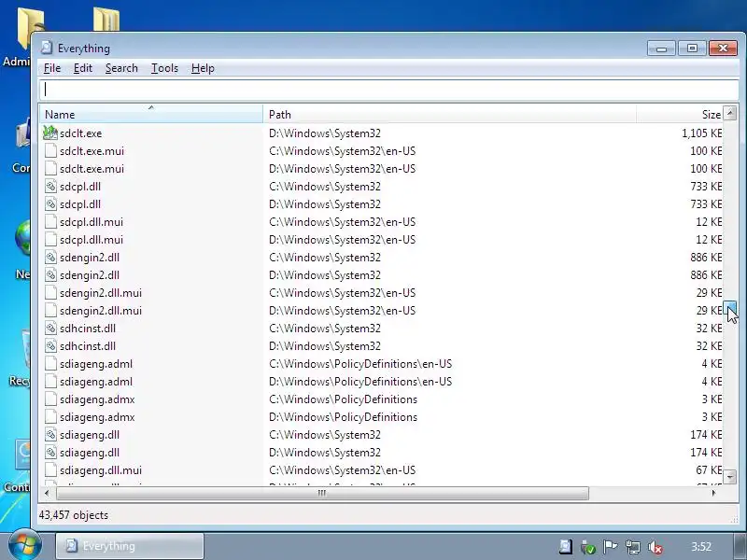The height and width of the screenshot is (560, 747).
Task: Click file icon of sdiageng.adml on C: drive
Action: [x=50, y=364]
